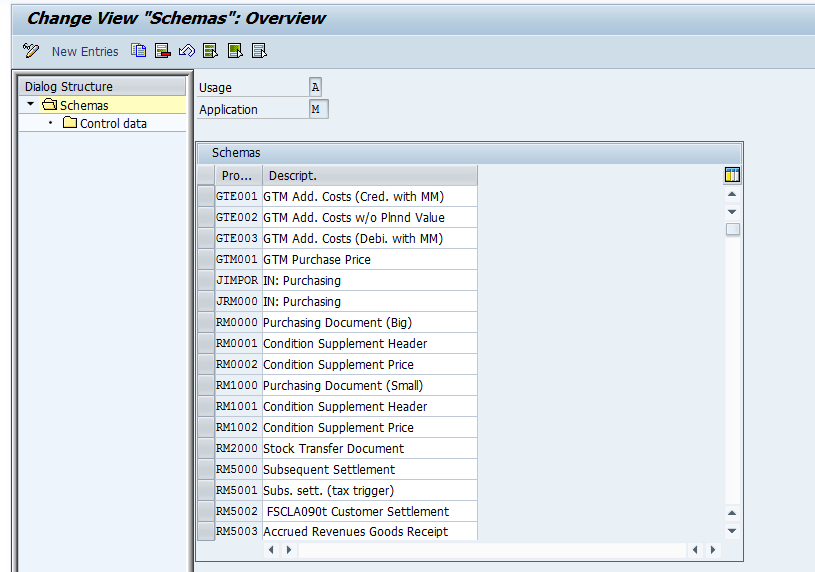Select row marker for RM1000

[206, 385]
